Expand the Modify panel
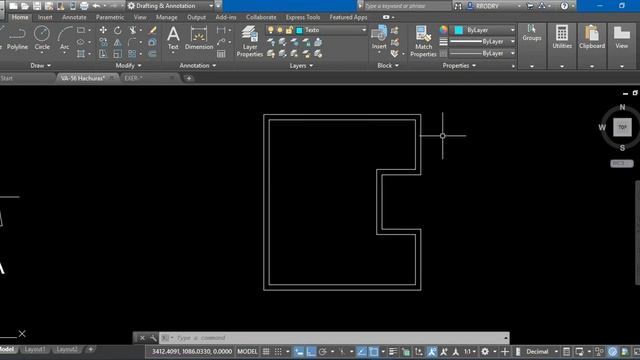Viewport: 640px width, 360px height. (x=128, y=65)
